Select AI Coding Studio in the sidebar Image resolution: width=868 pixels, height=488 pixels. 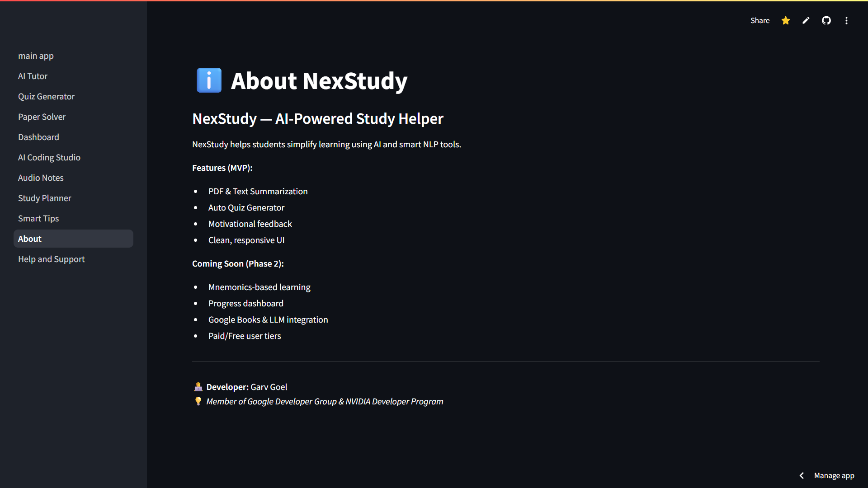pos(49,157)
